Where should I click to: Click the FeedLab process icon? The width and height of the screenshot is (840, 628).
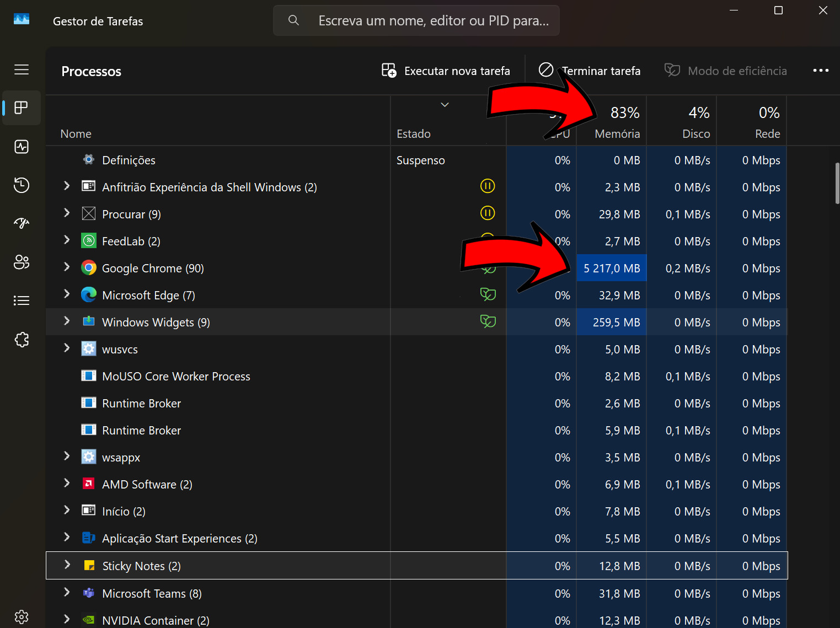pos(89,241)
